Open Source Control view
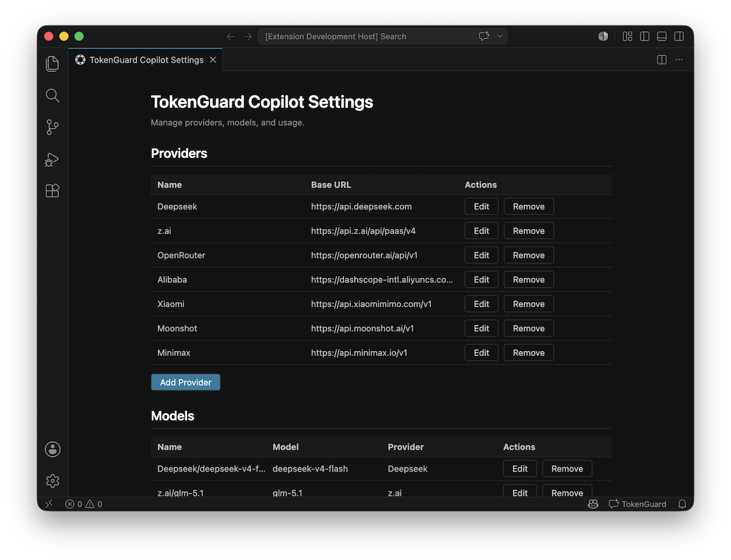The width and height of the screenshot is (731, 560). pyautogui.click(x=52, y=127)
